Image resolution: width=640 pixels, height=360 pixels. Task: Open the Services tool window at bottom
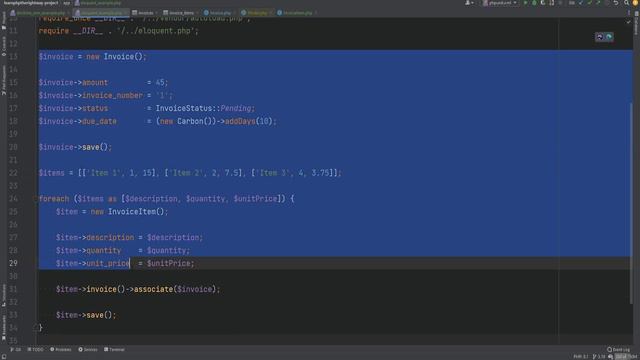tap(88, 349)
